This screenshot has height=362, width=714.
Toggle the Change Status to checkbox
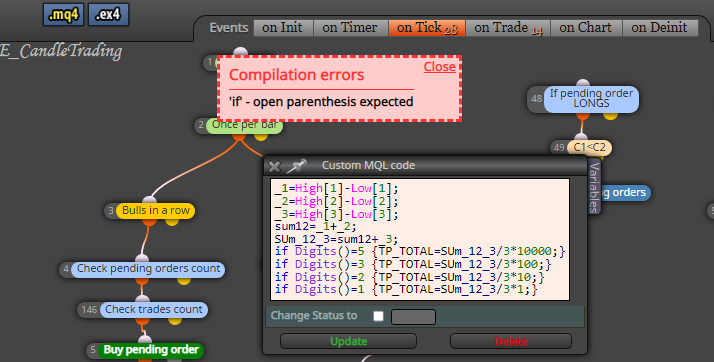coord(378,316)
